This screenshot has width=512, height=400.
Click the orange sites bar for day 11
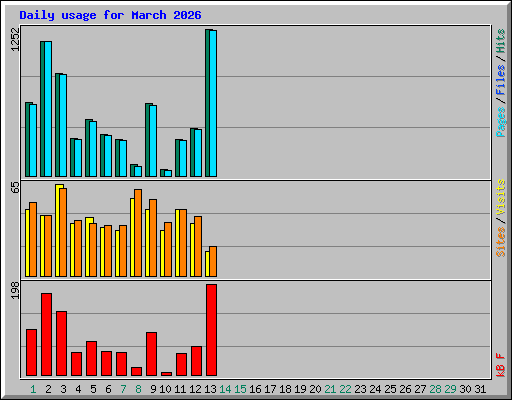click(x=183, y=243)
